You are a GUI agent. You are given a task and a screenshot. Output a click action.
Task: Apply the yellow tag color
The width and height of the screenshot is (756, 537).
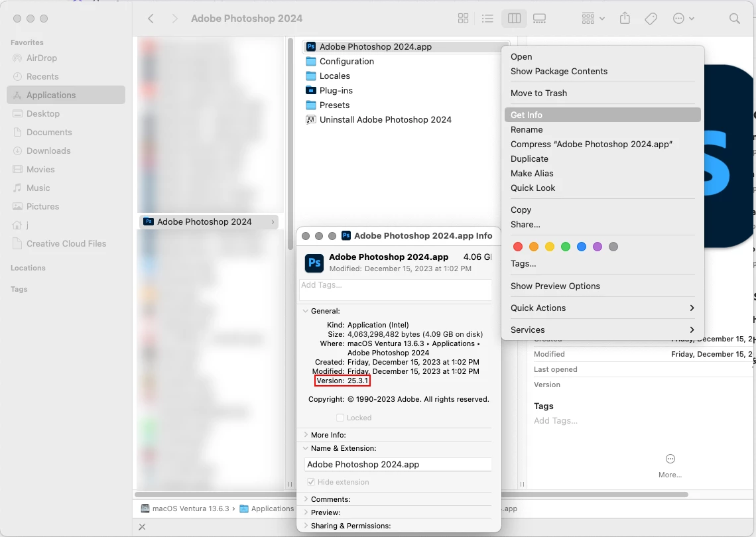[x=550, y=247]
